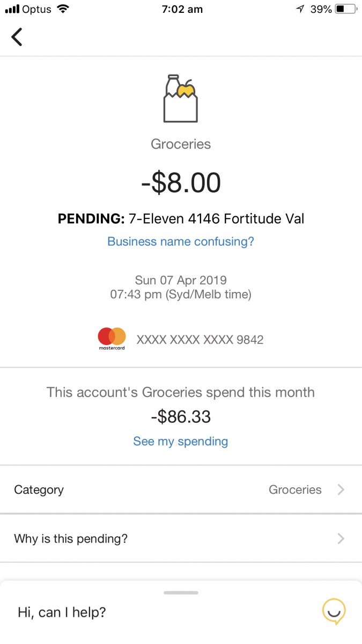Pull up the chat panel handle
This screenshot has width=362, height=644.
(181, 592)
